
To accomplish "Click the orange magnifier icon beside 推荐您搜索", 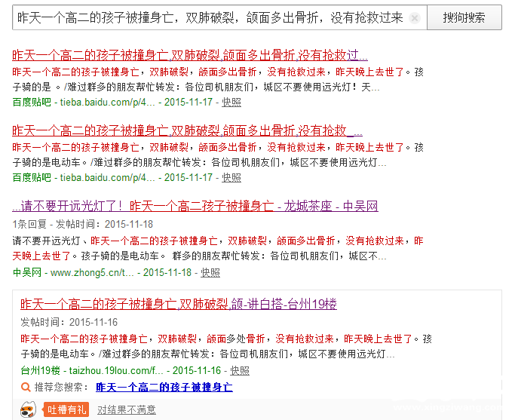I will click(26, 387).
